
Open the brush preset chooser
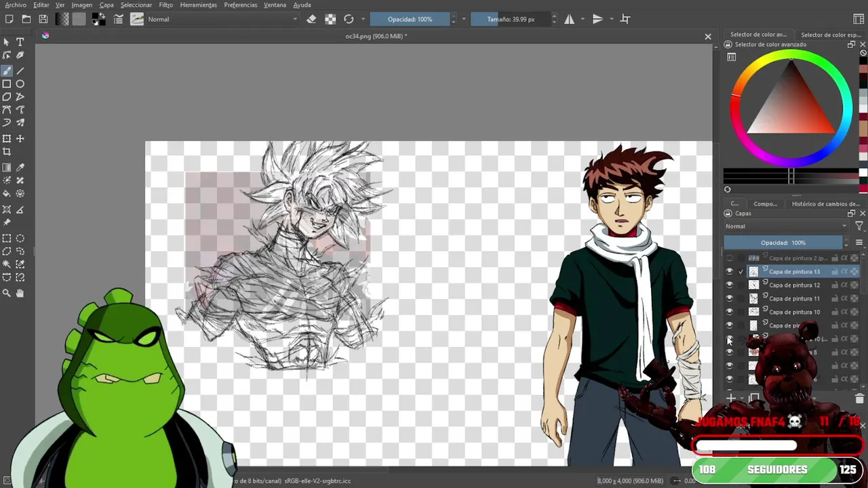tap(137, 19)
